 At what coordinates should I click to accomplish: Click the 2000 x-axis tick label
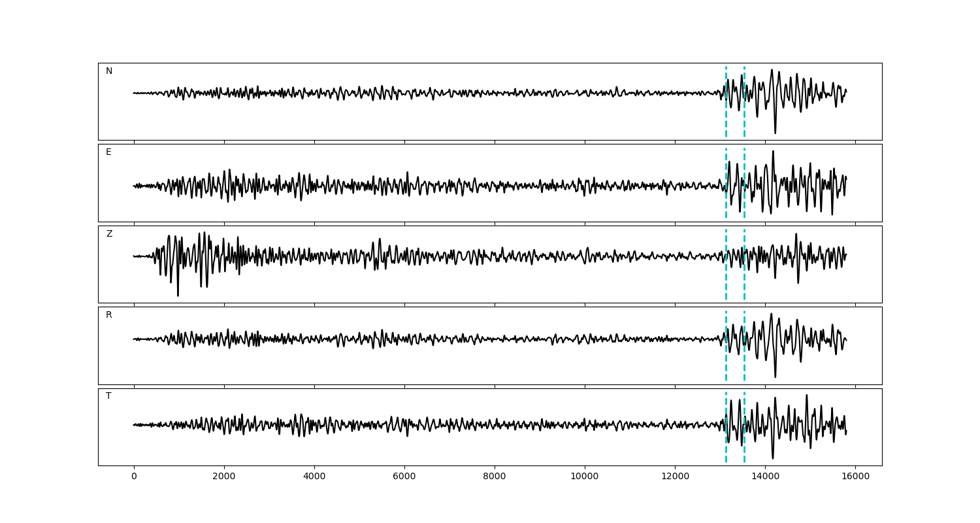point(224,477)
